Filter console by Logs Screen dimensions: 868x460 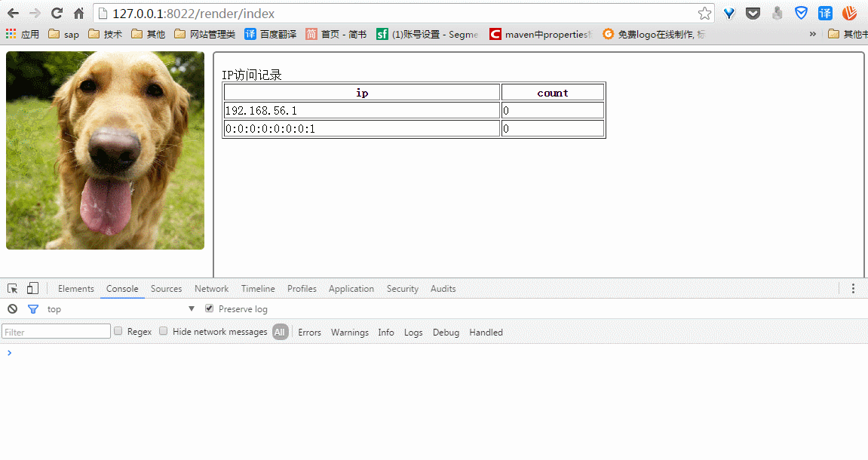413,332
